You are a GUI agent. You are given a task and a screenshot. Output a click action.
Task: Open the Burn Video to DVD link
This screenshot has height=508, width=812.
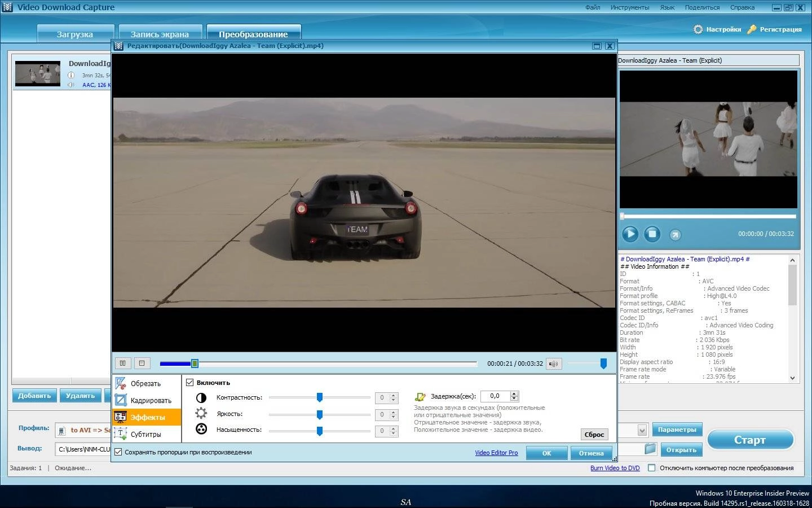(x=615, y=468)
